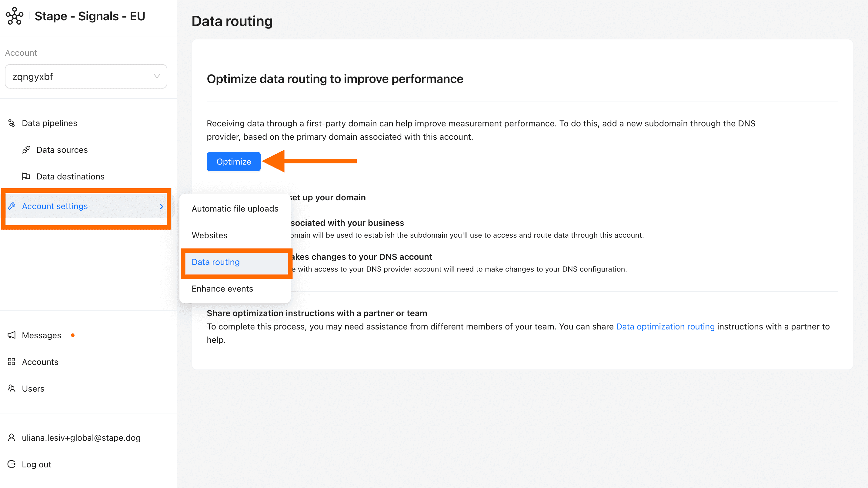Click the Optimize button
868x488 pixels.
pos(233,162)
